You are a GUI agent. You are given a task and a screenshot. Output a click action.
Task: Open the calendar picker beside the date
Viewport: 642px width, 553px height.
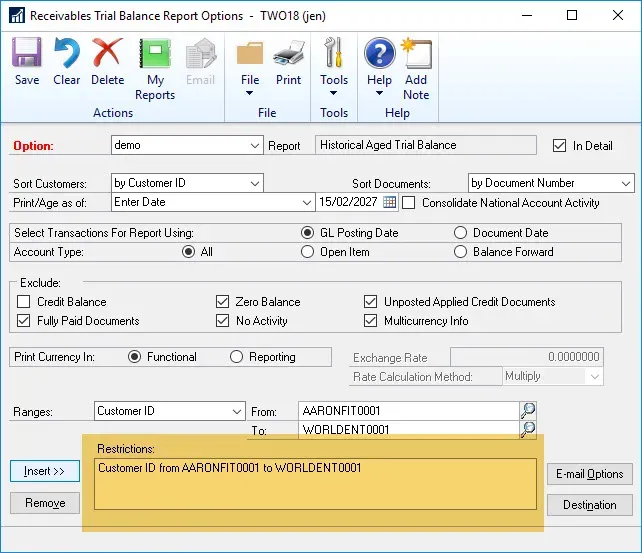point(390,203)
